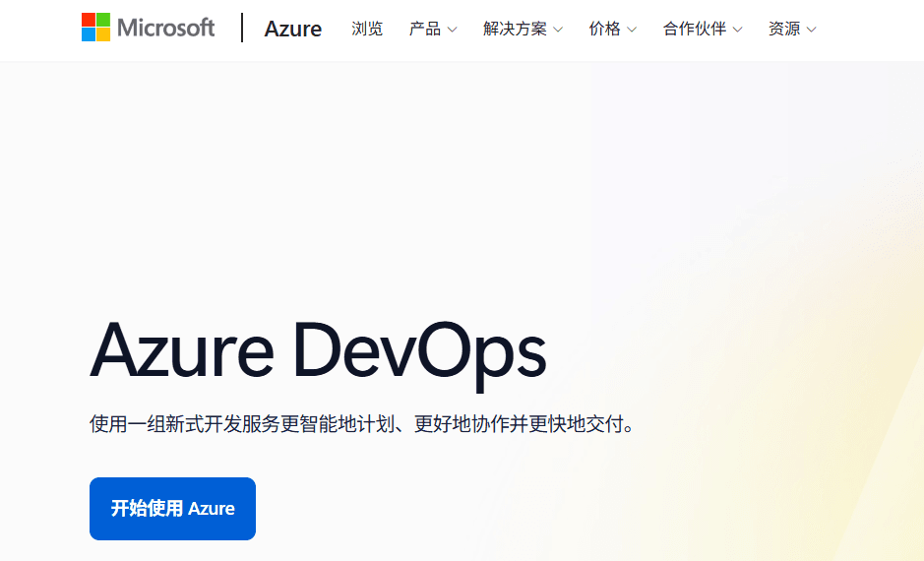Expand the 解决方案 dropdown menu
924x561 pixels.
[523, 29]
